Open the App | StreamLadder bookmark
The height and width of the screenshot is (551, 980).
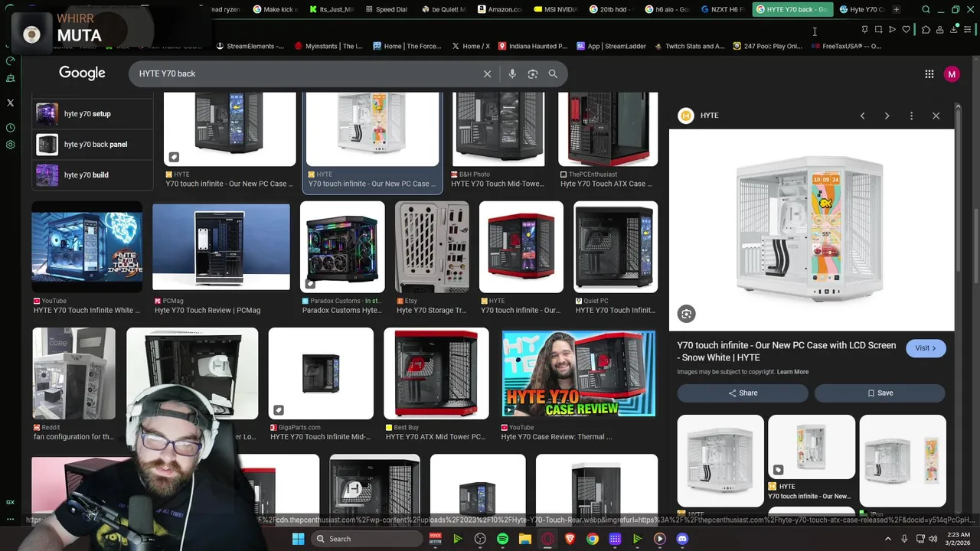click(611, 46)
